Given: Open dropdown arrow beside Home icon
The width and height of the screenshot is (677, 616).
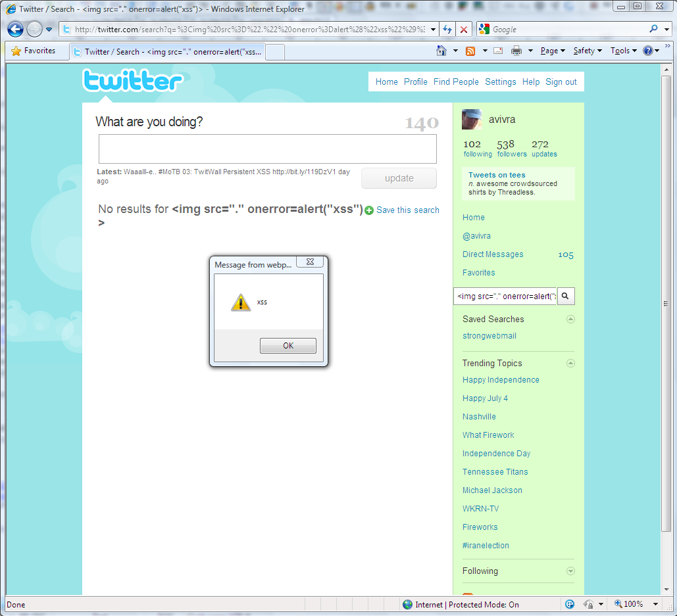Looking at the screenshot, I should 455,51.
